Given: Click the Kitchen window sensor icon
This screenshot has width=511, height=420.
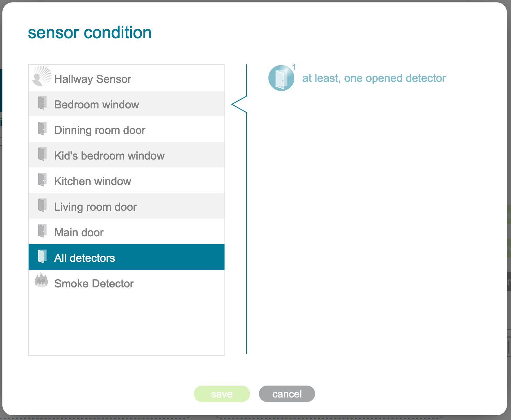Looking at the screenshot, I should 42,180.
